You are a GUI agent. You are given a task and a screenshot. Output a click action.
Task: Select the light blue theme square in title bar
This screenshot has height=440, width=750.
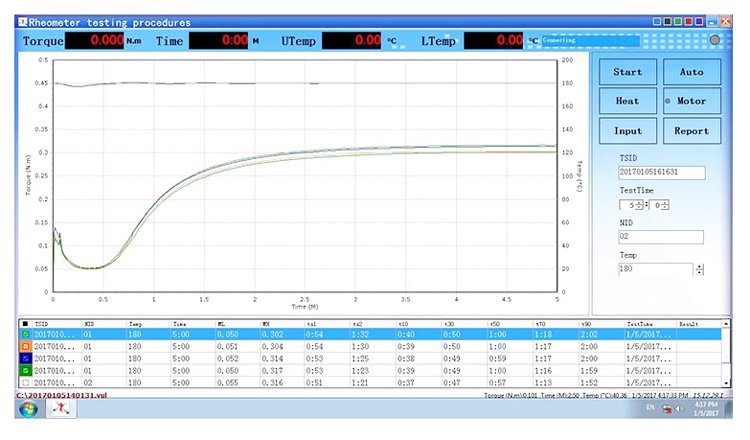[x=657, y=22]
